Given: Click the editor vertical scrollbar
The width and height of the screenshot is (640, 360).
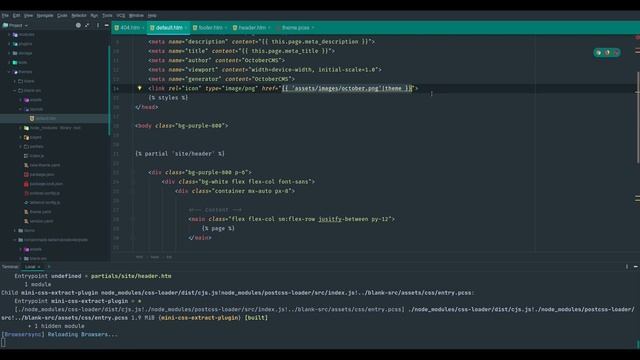Looking at the screenshot, I should (x=638, y=118).
